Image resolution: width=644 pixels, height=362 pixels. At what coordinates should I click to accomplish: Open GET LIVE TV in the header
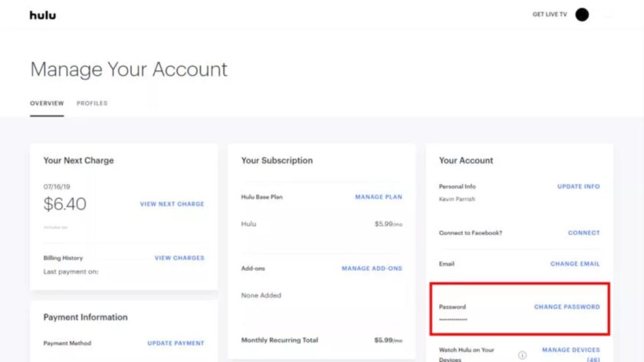[x=549, y=13]
